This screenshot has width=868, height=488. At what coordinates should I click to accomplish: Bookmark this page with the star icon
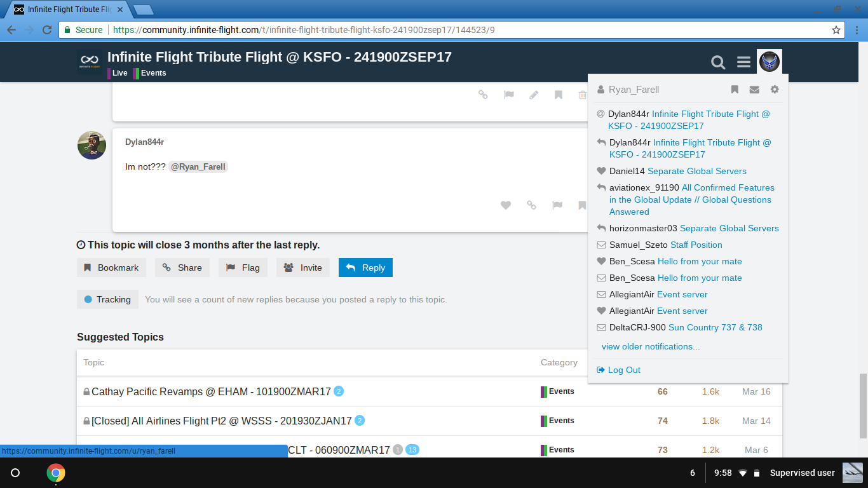(x=836, y=30)
